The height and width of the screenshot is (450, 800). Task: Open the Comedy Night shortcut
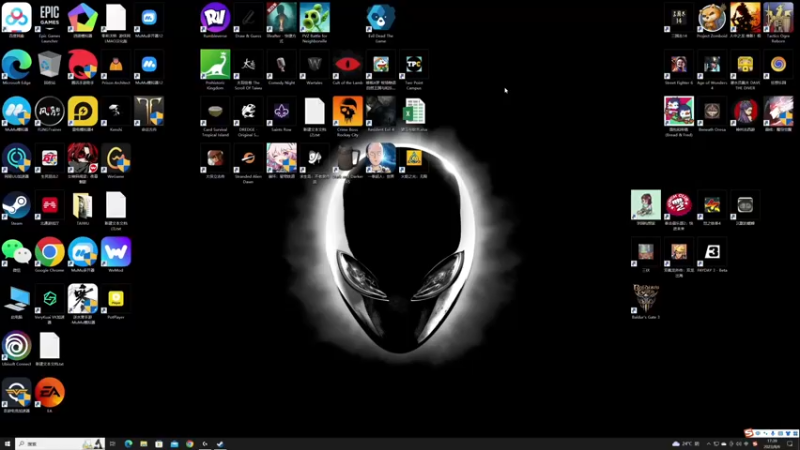coord(281,68)
